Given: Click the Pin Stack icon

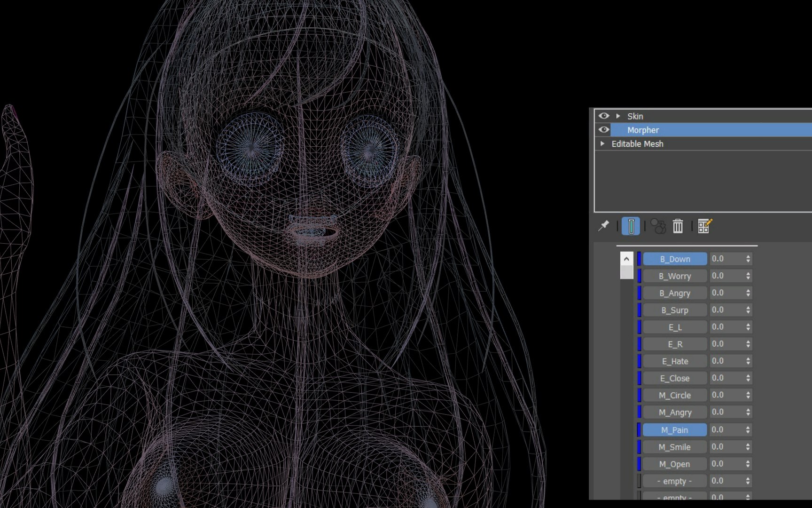Looking at the screenshot, I should coord(603,226).
